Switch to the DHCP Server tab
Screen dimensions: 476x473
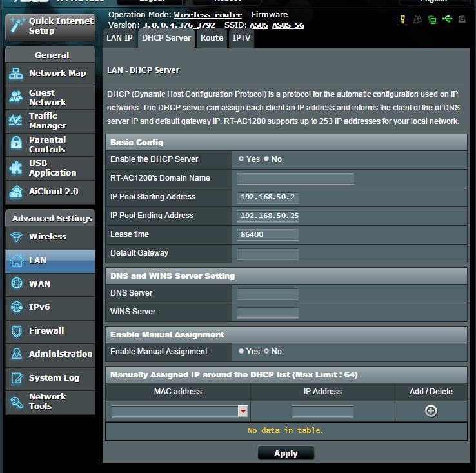(x=166, y=38)
